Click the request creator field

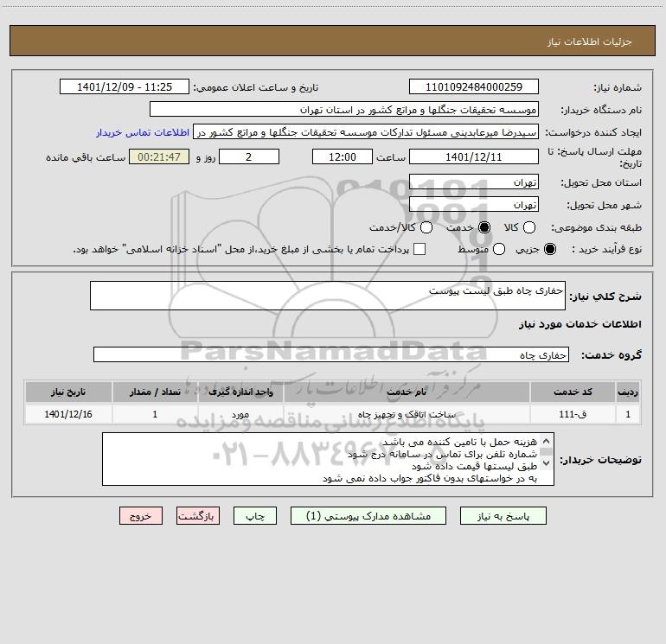[x=366, y=132]
